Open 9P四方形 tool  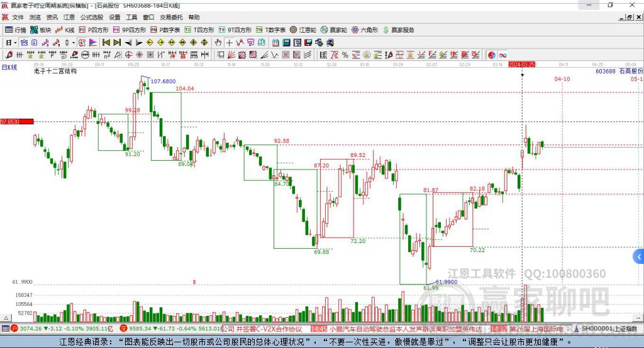[x=130, y=30]
